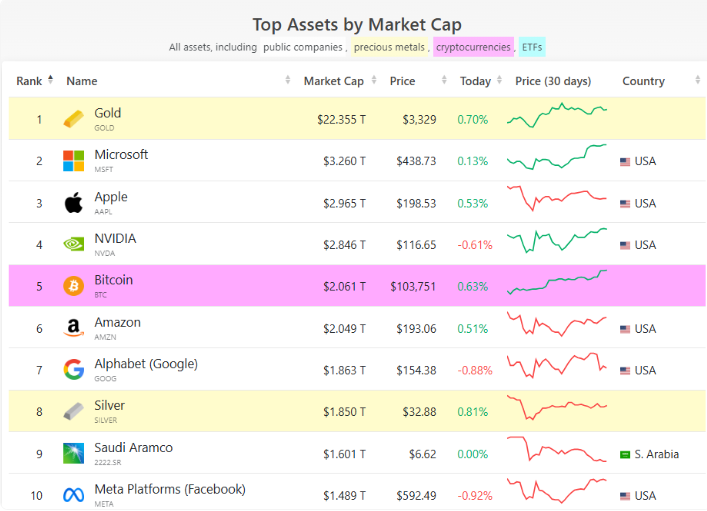Click the Bitcoin logo icon

pyautogui.click(x=73, y=286)
